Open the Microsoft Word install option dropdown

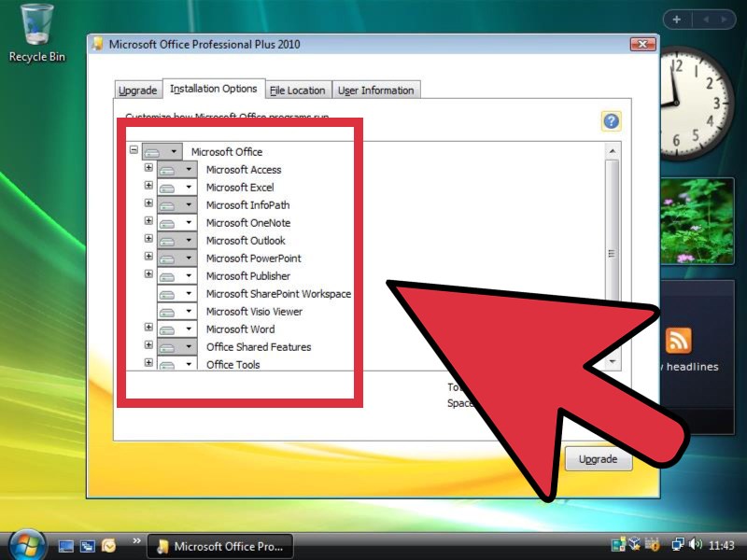177,329
